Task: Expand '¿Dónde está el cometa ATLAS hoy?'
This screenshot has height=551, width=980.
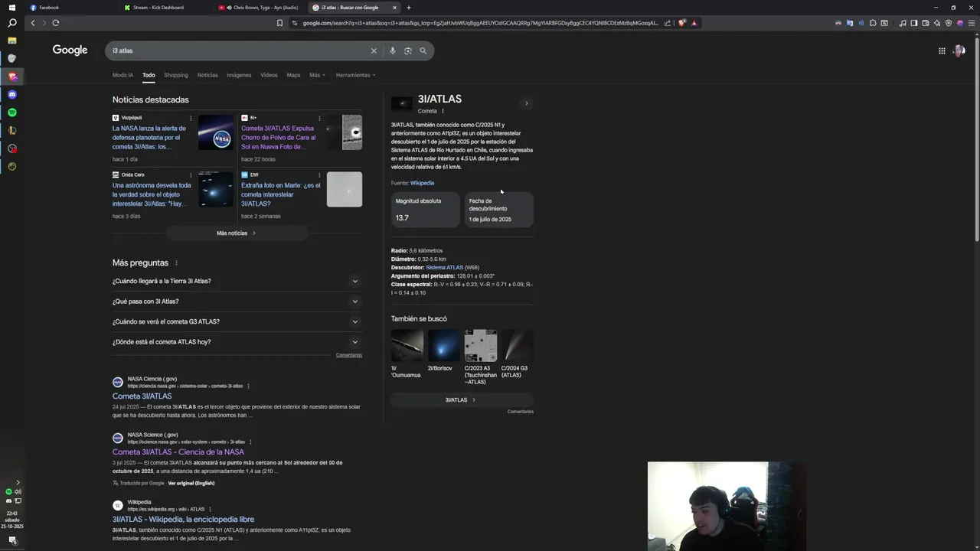Action: pos(237,342)
